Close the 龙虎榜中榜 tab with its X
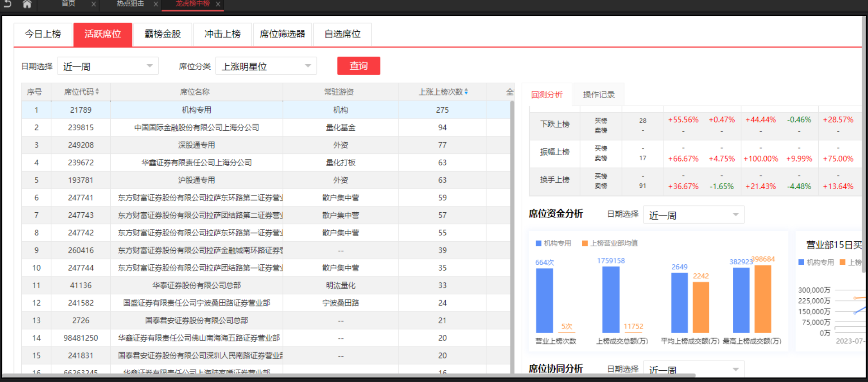This screenshot has width=868, height=382. (218, 4)
